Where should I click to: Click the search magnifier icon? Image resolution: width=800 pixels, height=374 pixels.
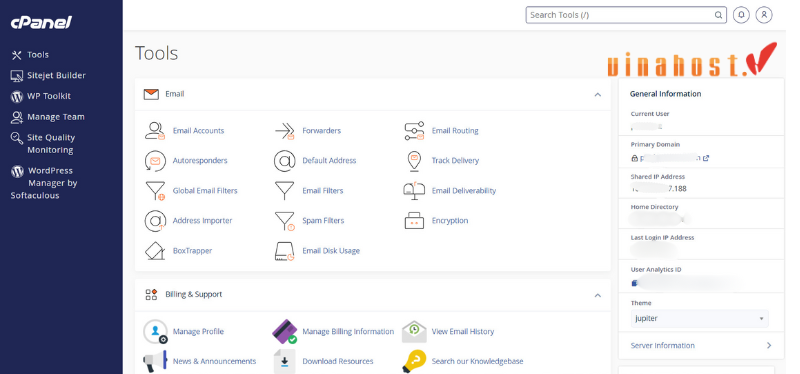718,15
